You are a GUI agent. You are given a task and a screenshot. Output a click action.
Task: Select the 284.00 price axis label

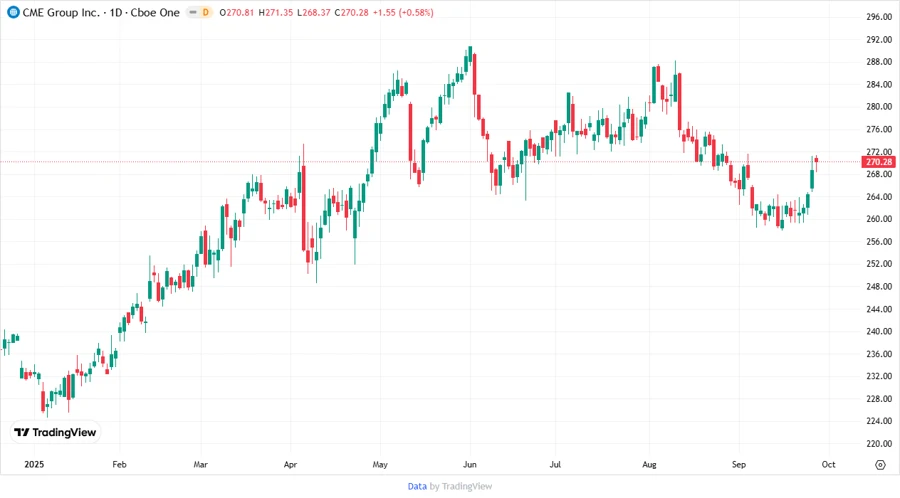tap(879, 84)
